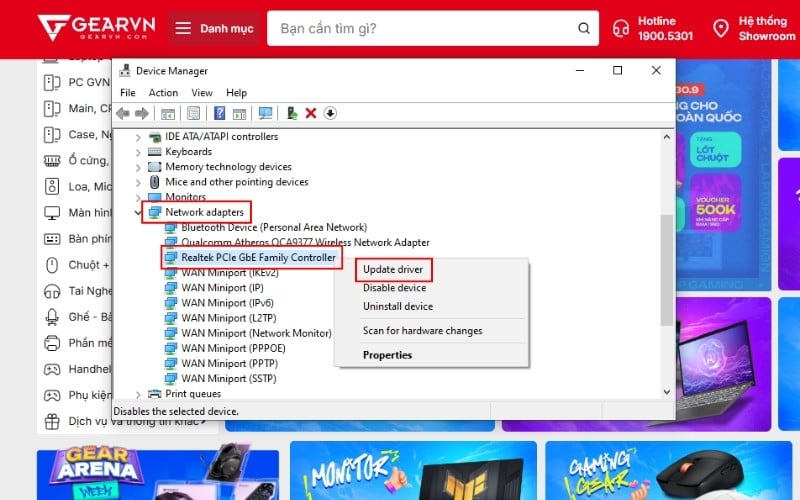Click the magnifier search icon in search box
Screen dimensions: 800x500
coord(584,28)
